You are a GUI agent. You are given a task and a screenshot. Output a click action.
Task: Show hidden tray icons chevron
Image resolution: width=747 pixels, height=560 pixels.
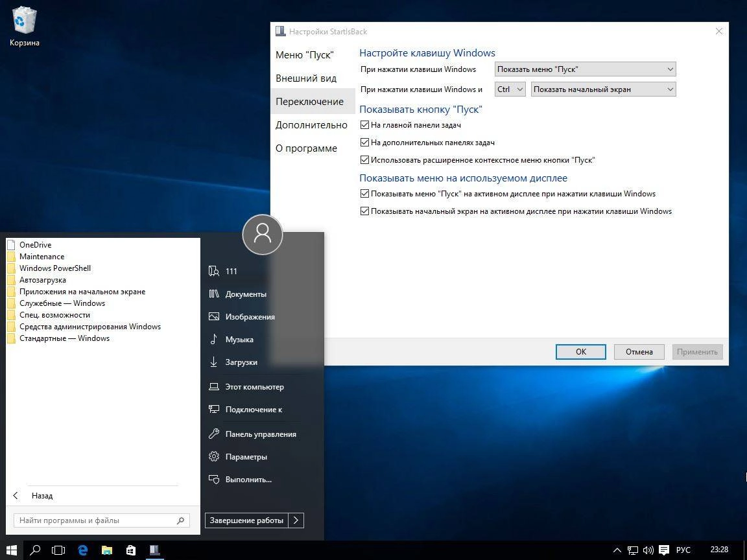tap(617, 550)
